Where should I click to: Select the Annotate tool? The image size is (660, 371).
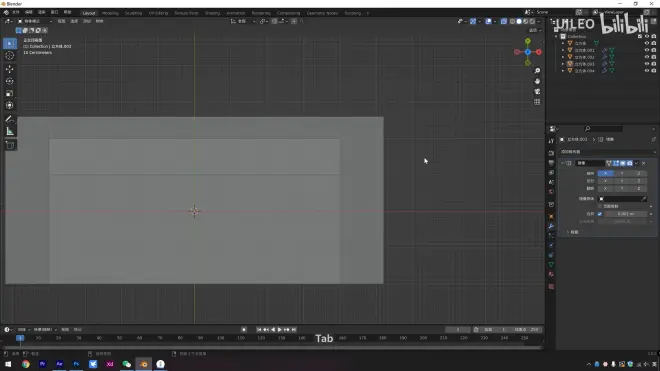coord(10,119)
